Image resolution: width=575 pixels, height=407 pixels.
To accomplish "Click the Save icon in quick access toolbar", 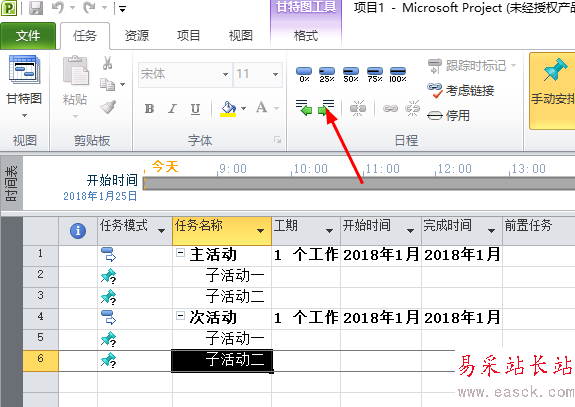I will 36,8.
